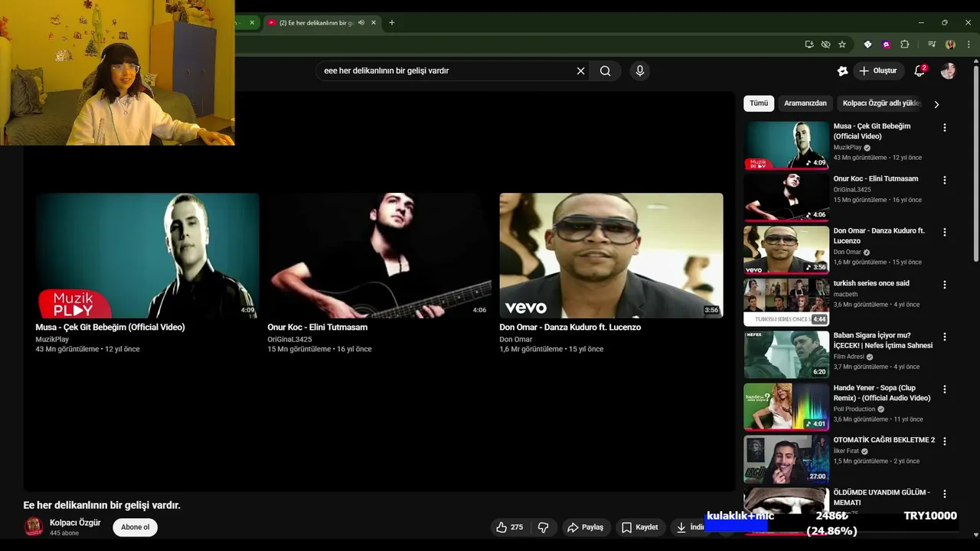Play end-screen Don Omar vevo thumbnail
Viewport: 980px width, 551px height.
coord(611,256)
